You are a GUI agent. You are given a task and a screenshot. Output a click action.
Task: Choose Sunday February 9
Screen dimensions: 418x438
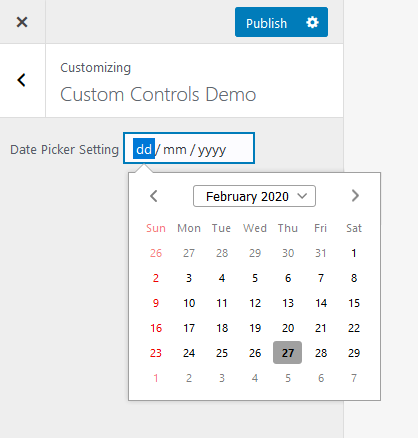156,303
